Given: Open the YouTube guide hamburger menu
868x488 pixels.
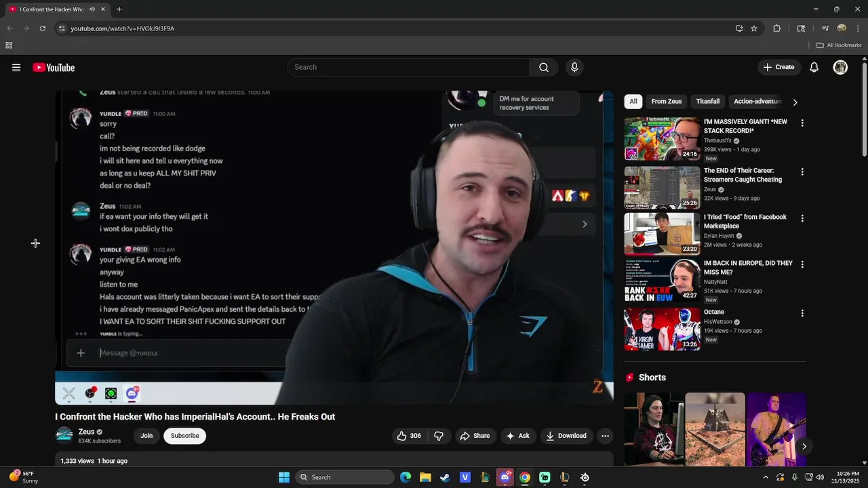Looking at the screenshot, I should pos(16,67).
